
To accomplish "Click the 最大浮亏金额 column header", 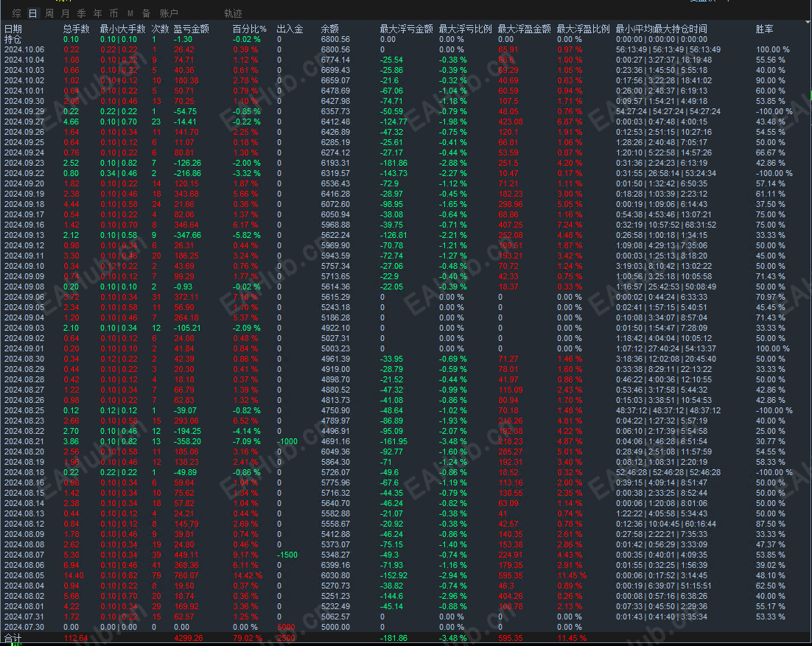I will click(x=407, y=29).
